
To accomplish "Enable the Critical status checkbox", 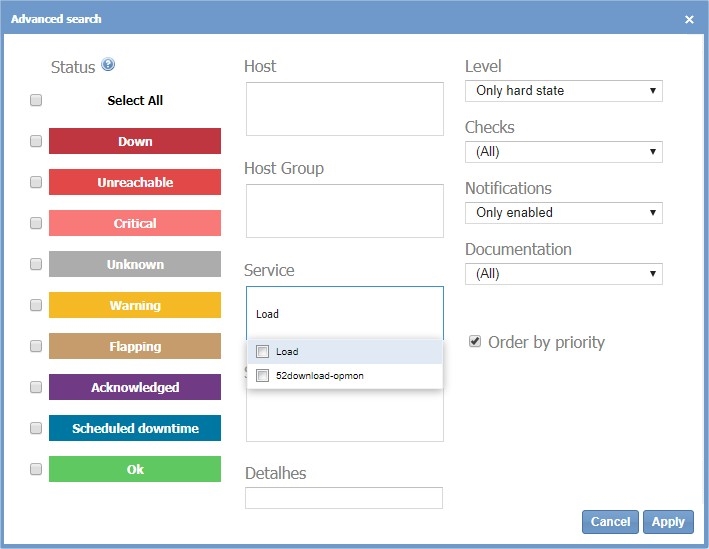I will [x=36, y=223].
